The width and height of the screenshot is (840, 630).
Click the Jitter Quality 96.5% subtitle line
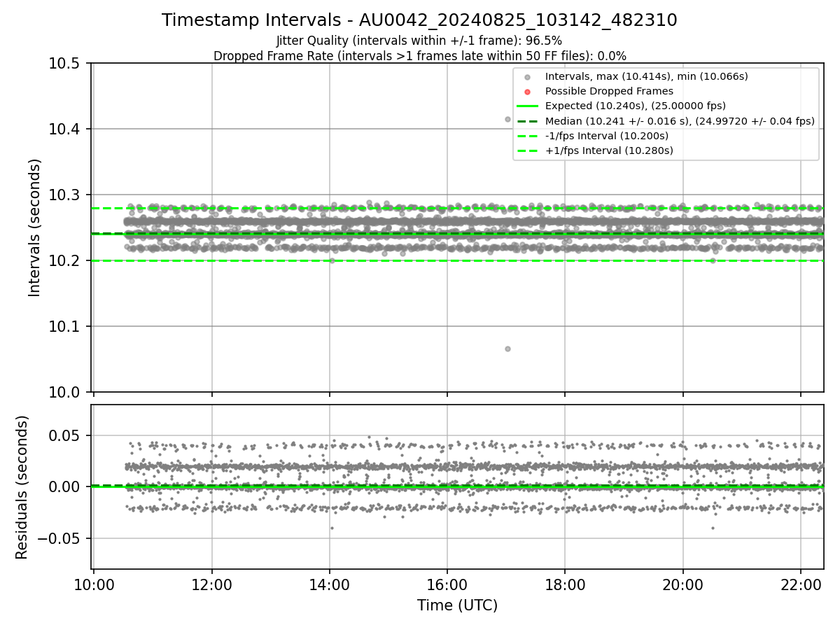point(419,41)
